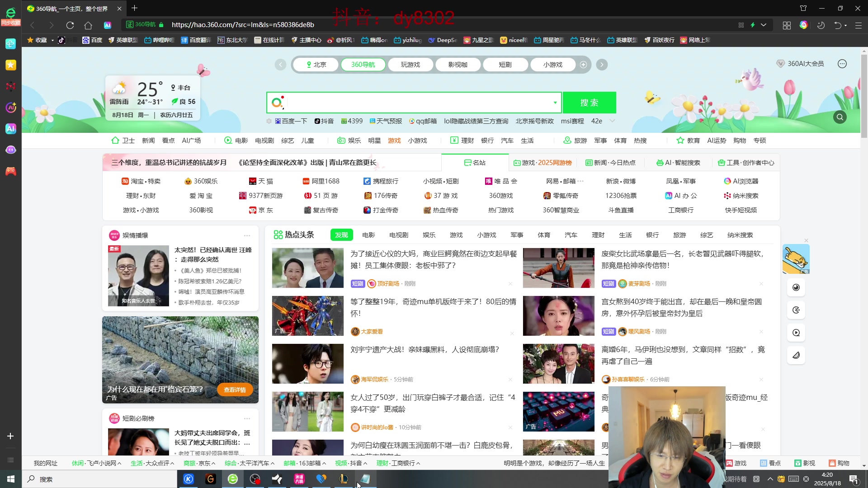Viewport: 868px width, 488px height.
Task: Open the notification center icon in system tray
Action: pyautogui.click(x=854, y=479)
